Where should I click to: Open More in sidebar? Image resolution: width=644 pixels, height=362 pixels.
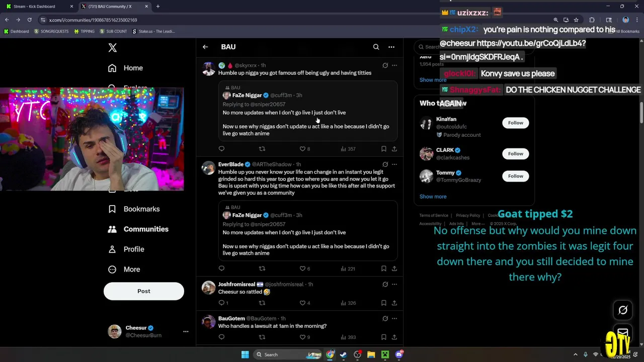click(x=124, y=269)
